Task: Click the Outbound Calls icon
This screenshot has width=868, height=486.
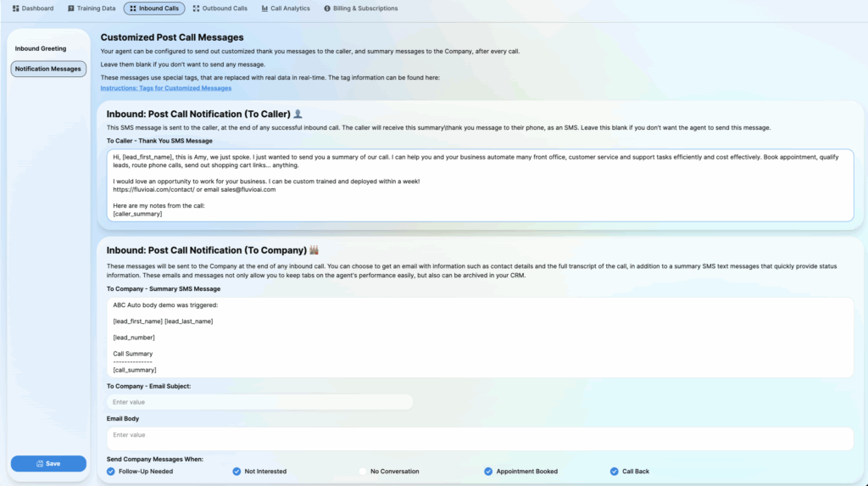Action: (197, 8)
